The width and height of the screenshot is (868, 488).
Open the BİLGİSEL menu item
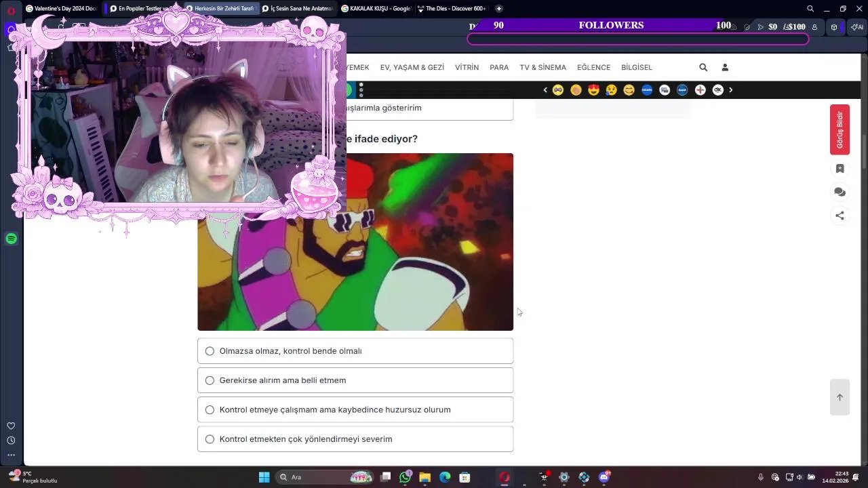pyautogui.click(x=637, y=67)
